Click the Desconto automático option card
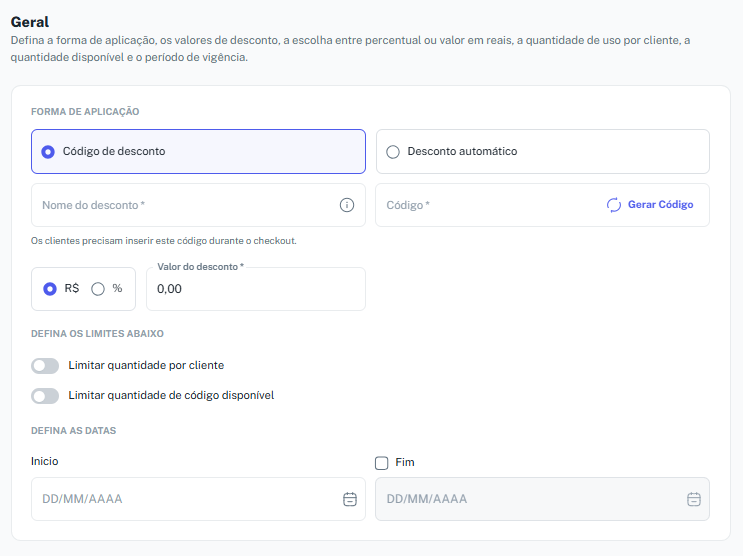 click(x=543, y=152)
